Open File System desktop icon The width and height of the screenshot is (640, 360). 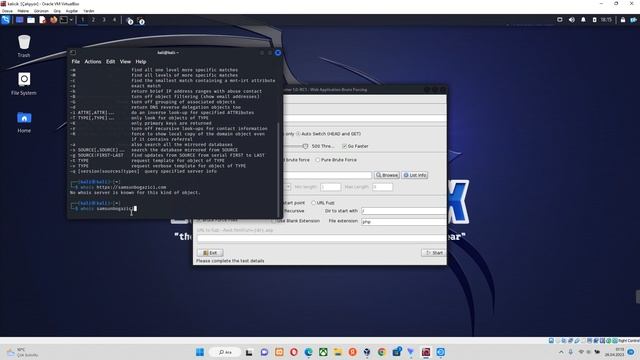tap(24, 84)
